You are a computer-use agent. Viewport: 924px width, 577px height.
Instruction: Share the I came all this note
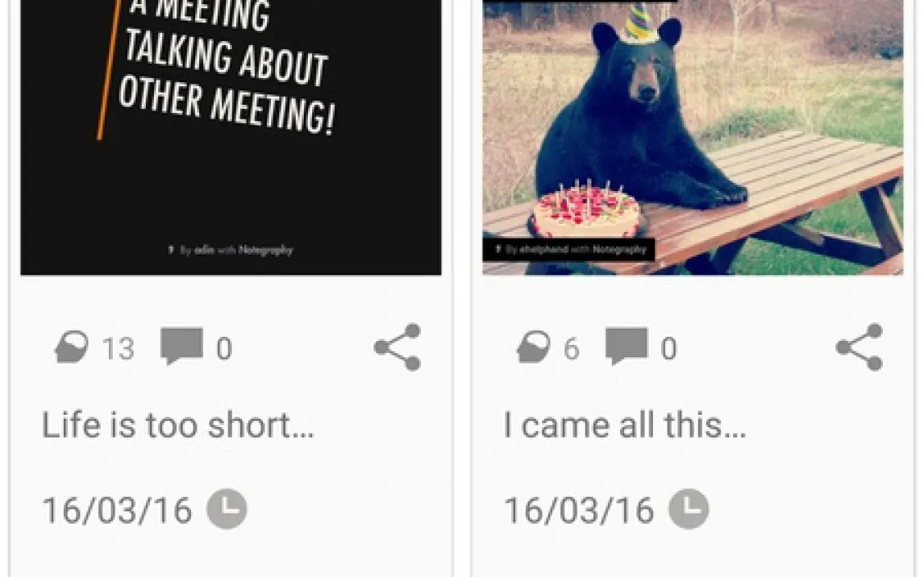click(x=859, y=347)
